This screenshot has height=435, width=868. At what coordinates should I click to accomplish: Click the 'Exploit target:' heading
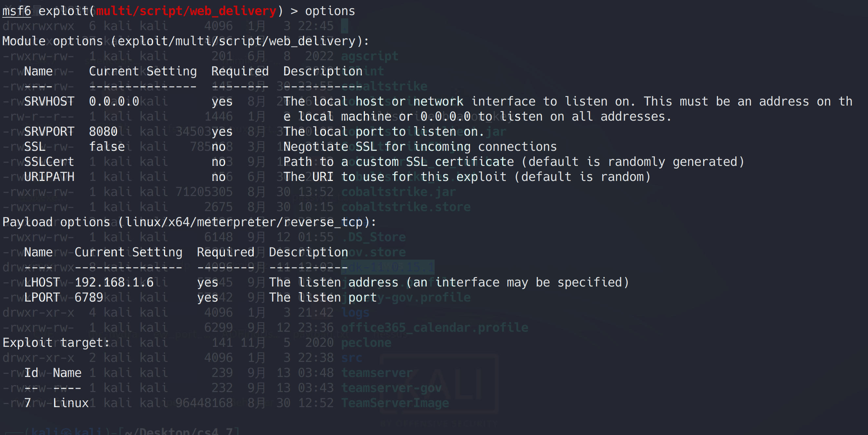(x=56, y=343)
